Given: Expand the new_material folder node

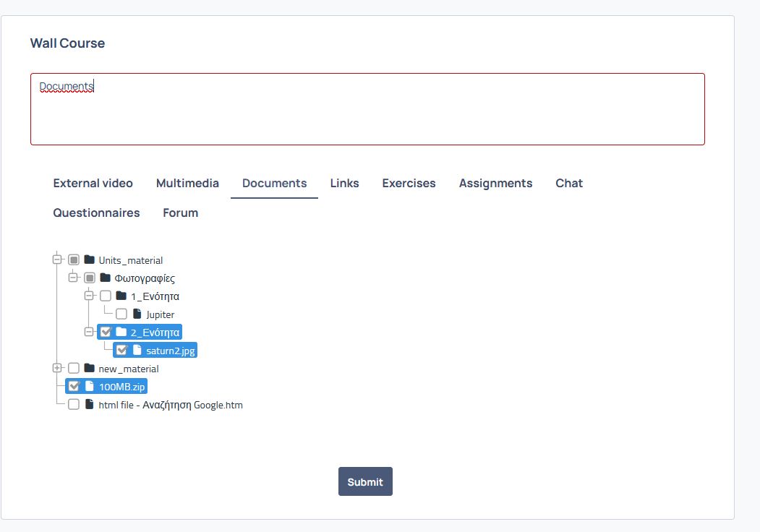Looking at the screenshot, I should [57, 368].
